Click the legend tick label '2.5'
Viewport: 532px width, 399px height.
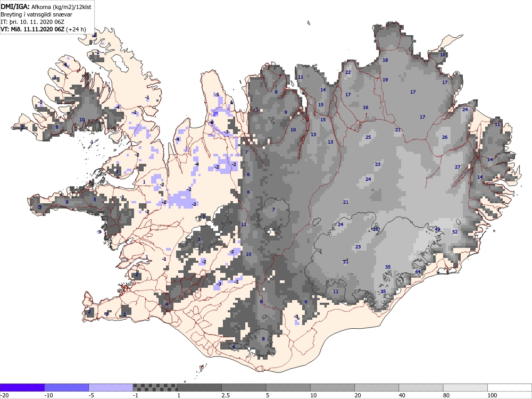(x=226, y=396)
